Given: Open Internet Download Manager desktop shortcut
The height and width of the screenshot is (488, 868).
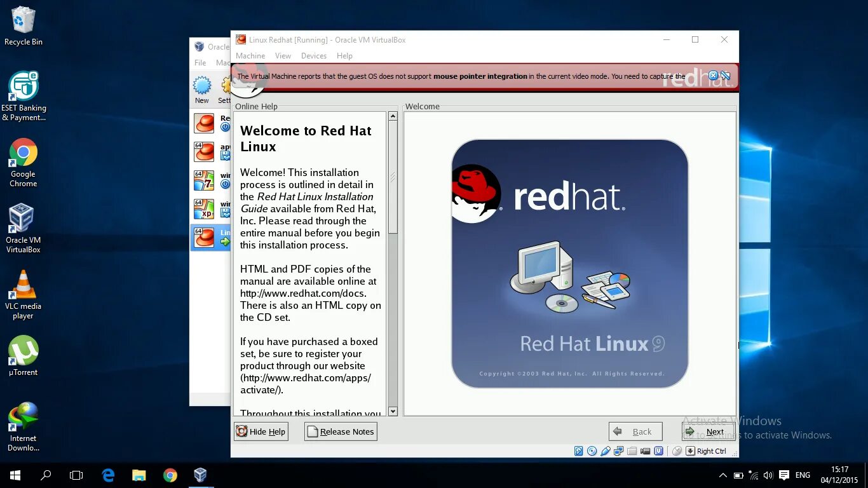Looking at the screenshot, I should point(24,427).
